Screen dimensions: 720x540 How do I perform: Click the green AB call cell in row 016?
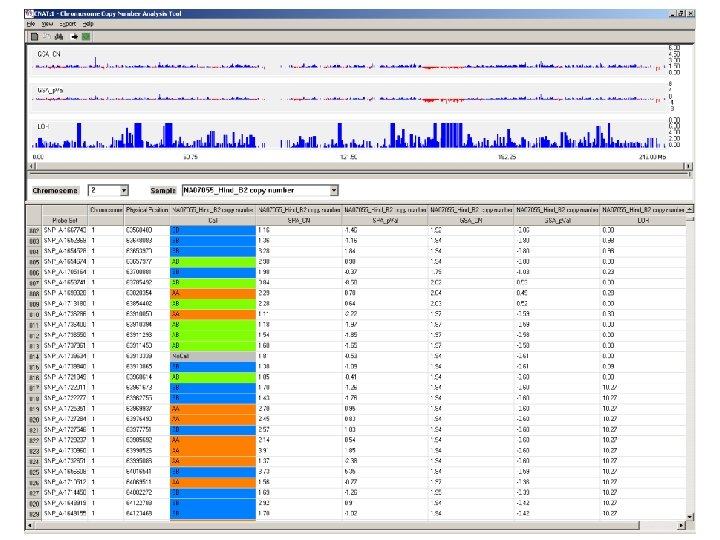click(x=213, y=377)
